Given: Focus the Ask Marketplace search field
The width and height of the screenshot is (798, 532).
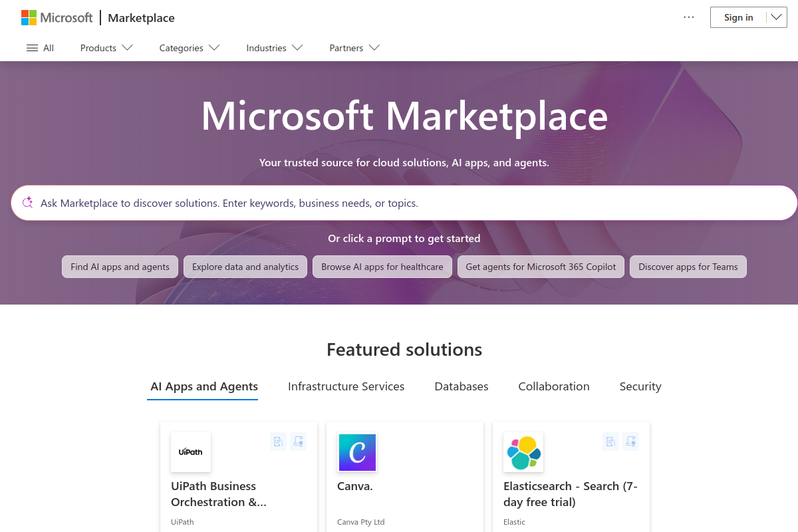Looking at the screenshot, I should (x=404, y=203).
